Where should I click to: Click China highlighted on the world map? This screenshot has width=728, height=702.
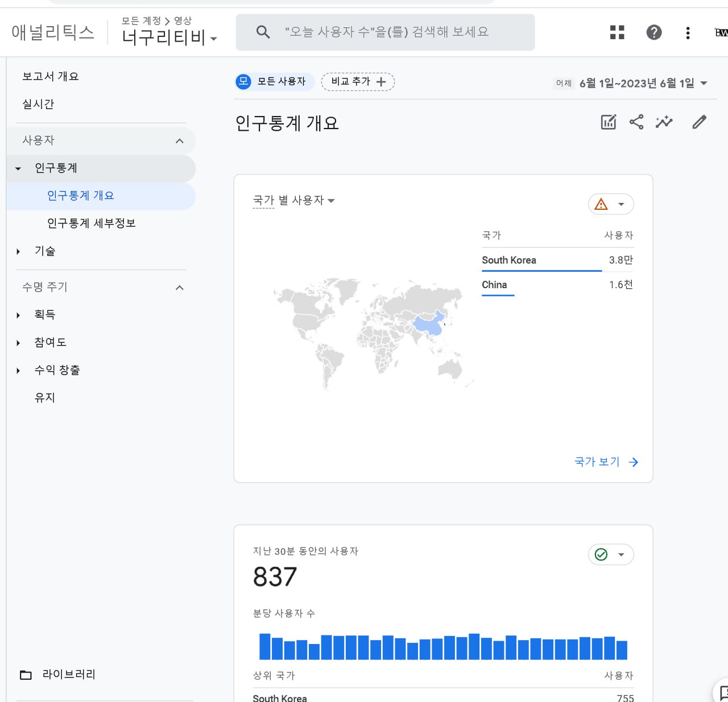tap(429, 326)
